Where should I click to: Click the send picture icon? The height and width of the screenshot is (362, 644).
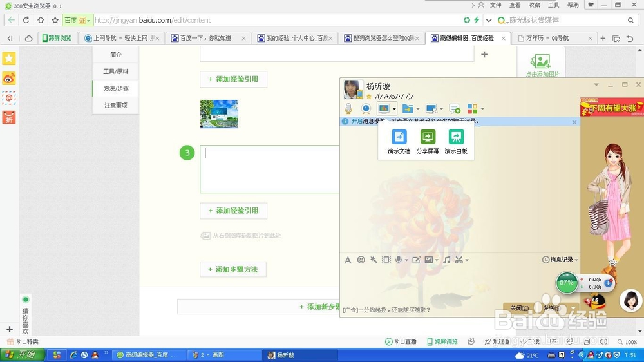tap(428, 260)
